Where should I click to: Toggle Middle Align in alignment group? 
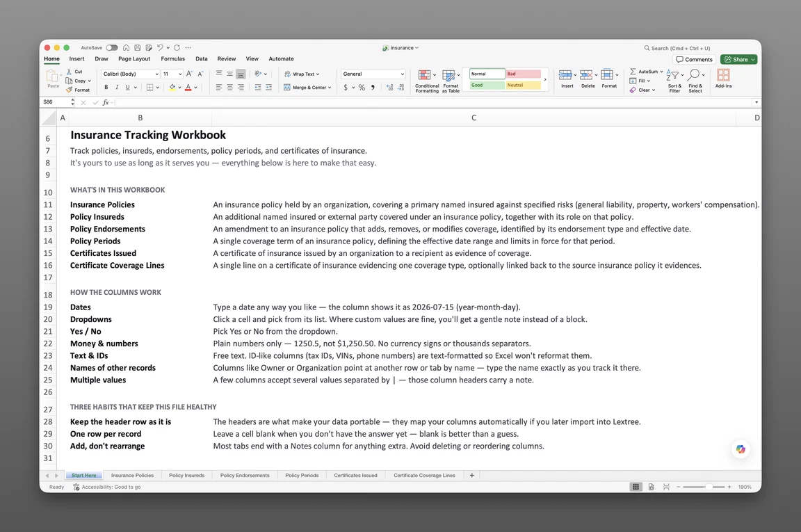230,74
